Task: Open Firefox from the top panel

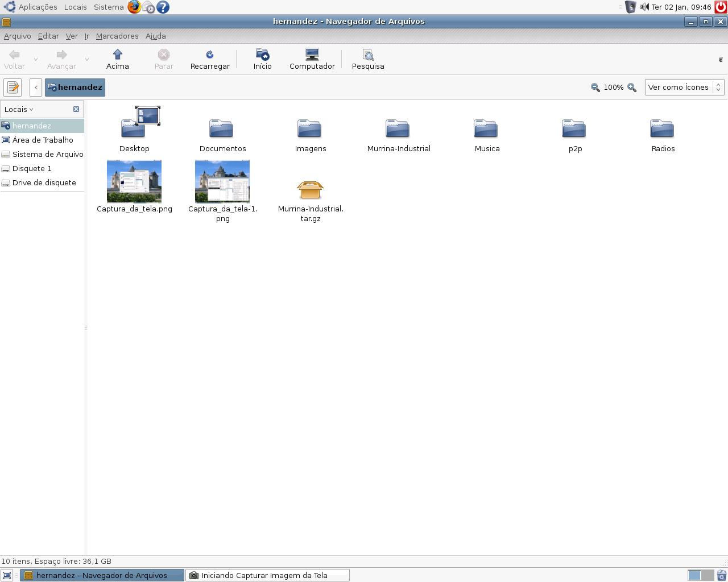Action: pos(134,7)
